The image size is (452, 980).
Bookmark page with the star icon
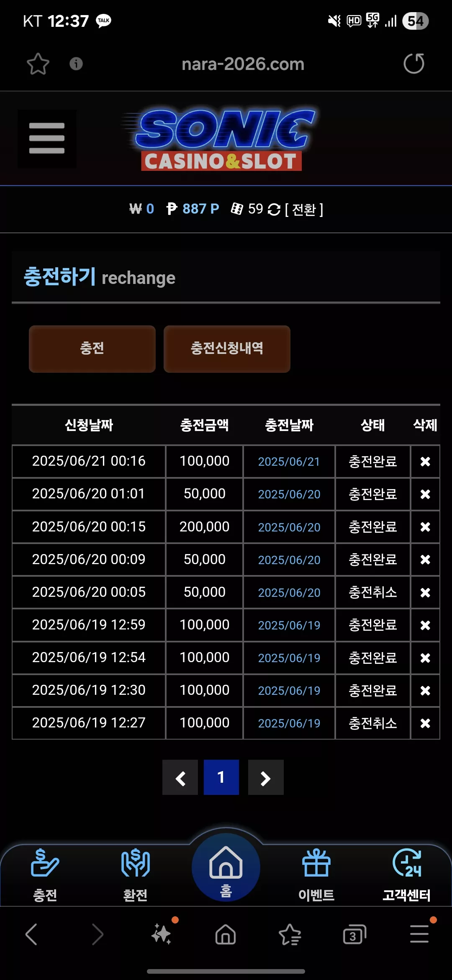click(38, 64)
